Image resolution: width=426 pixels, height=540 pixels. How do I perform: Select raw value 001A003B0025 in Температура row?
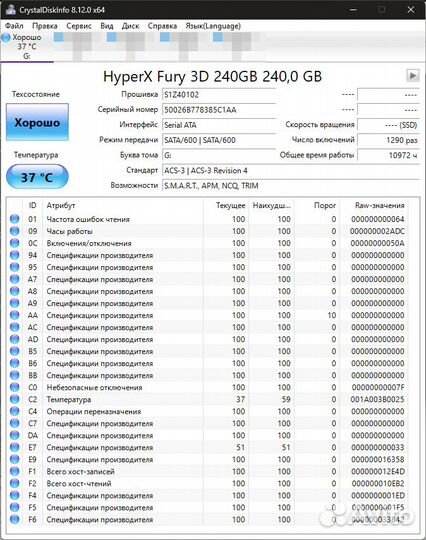pos(377,399)
